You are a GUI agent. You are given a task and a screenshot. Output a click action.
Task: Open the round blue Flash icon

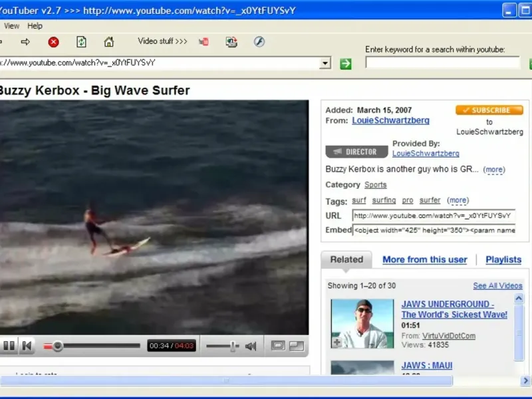click(x=259, y=41)
